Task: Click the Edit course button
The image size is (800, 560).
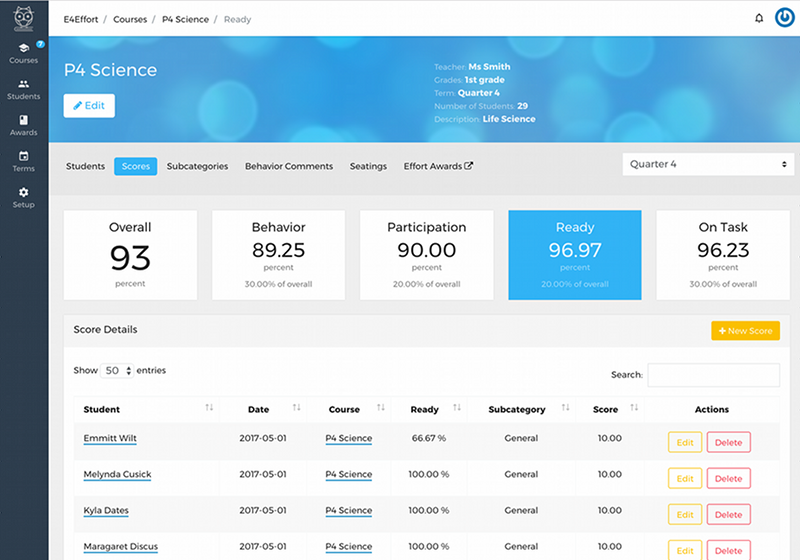Action: [89, 106]
